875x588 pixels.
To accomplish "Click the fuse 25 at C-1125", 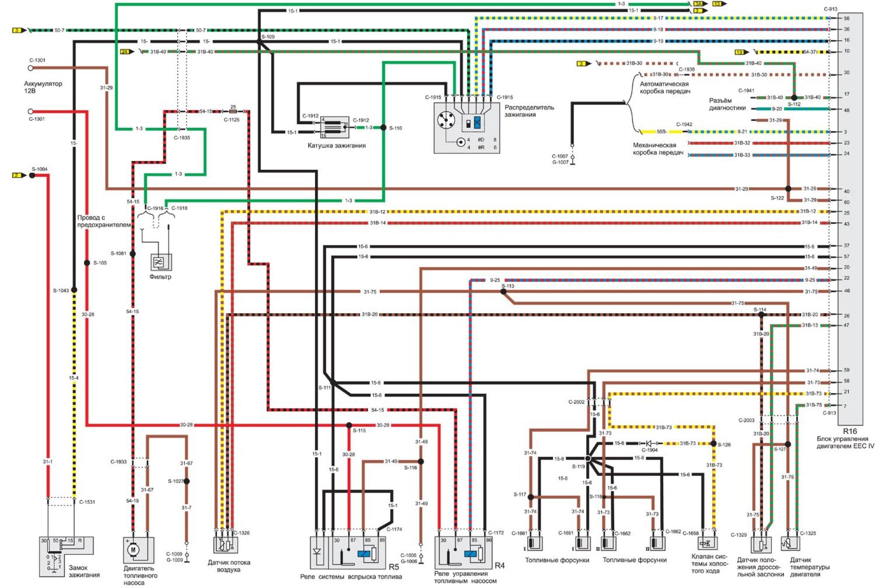I will tap(233, 112).
